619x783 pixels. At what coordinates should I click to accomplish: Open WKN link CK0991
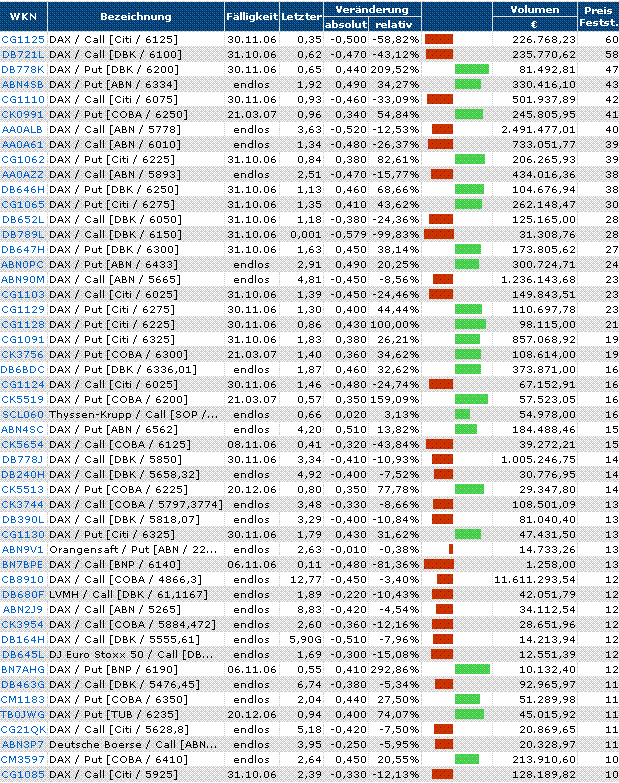(23, 114)
